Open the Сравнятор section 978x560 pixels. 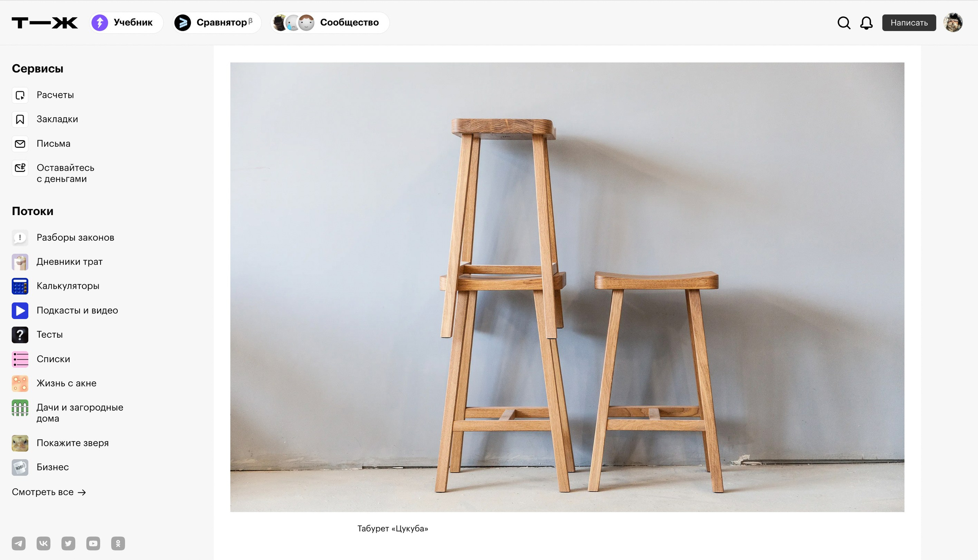click(217, 23)
